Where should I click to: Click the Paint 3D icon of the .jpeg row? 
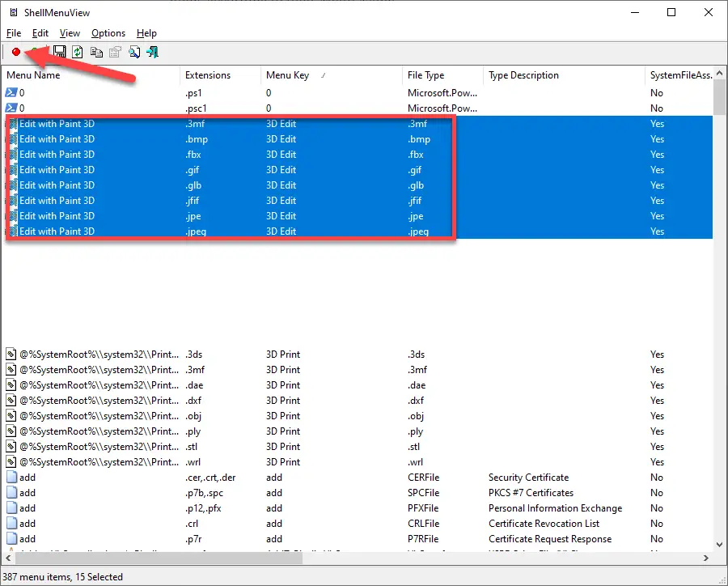click(x=13, y=231)
